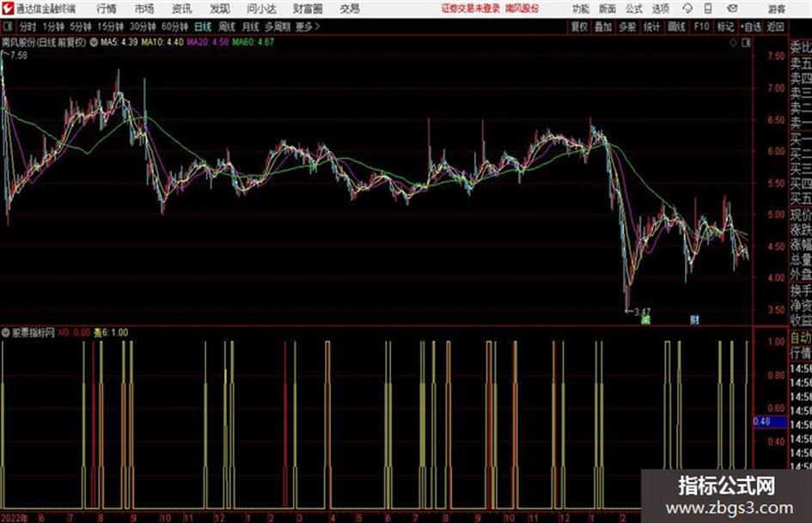
Task: Click the 多股 multi-stock button
Action: pyautogui.click(x=627, y=27)
